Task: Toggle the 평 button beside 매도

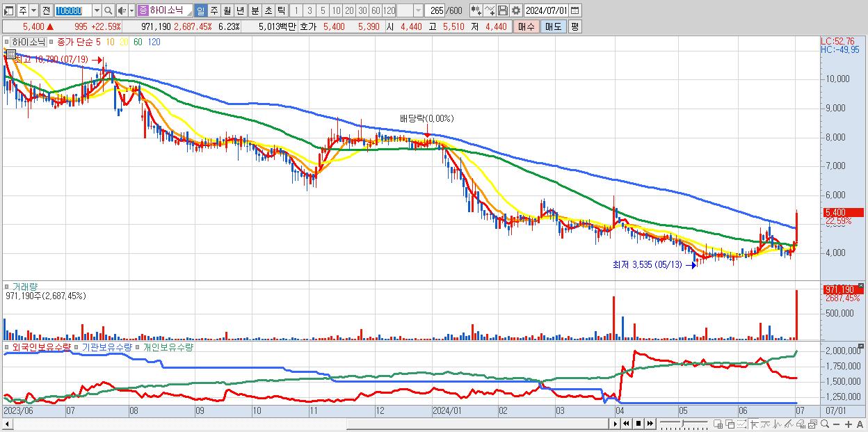Action: pyautogui.click(x=574, y=26)
